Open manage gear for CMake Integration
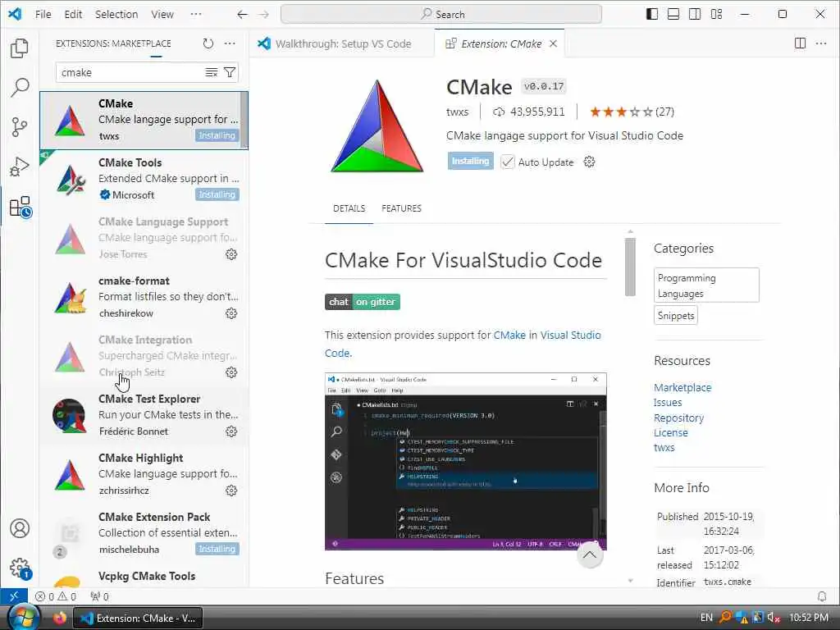The image size is (840, 630). pos(231,372)
